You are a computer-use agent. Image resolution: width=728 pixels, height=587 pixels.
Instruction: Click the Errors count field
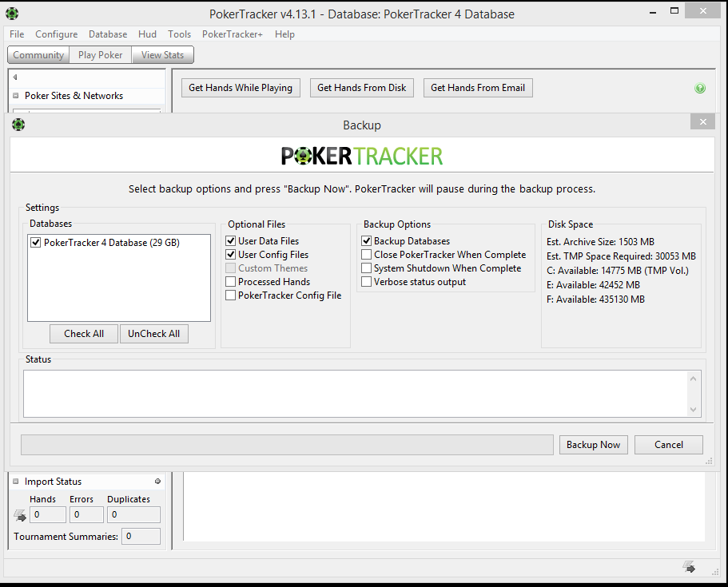coord(86,514)
